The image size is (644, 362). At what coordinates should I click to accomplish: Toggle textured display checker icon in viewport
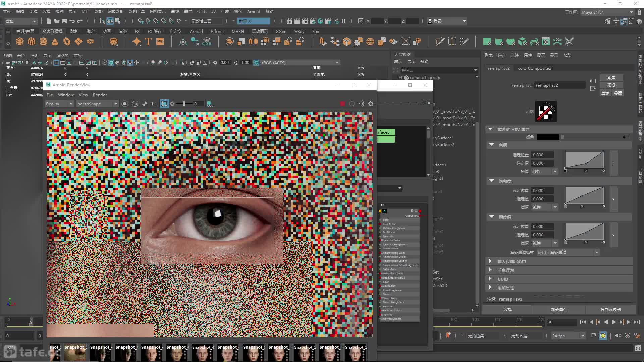click(x=130, y=63)
